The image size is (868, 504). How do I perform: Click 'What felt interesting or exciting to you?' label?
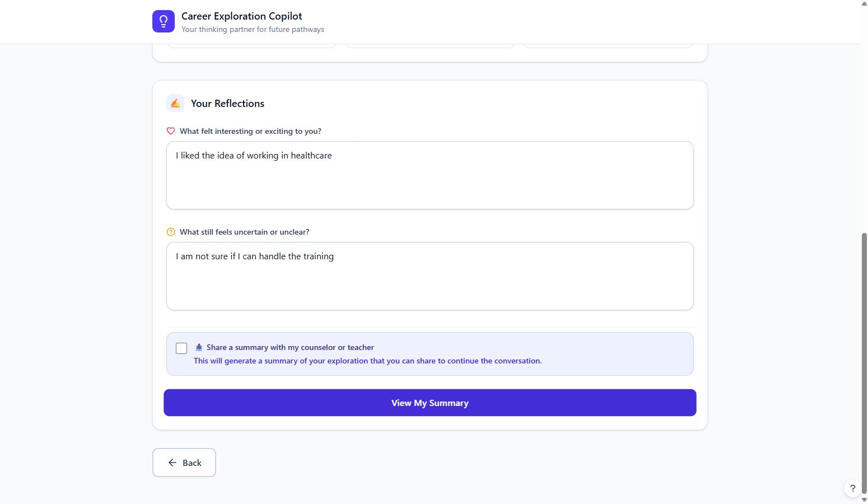point(250,131)
